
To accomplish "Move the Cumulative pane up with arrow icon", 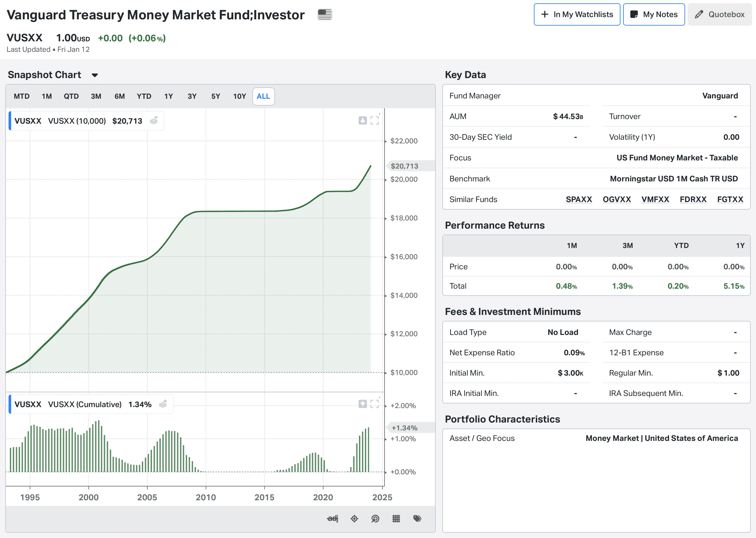I will 363,404.
